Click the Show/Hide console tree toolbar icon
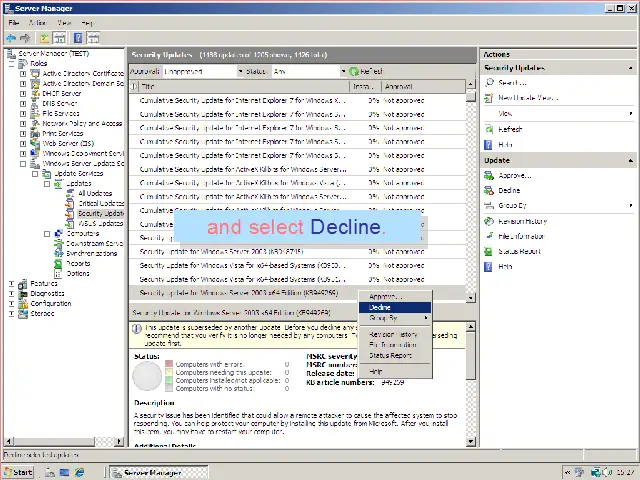Viewport: 640px width, 480px height. tap(60, 38)
